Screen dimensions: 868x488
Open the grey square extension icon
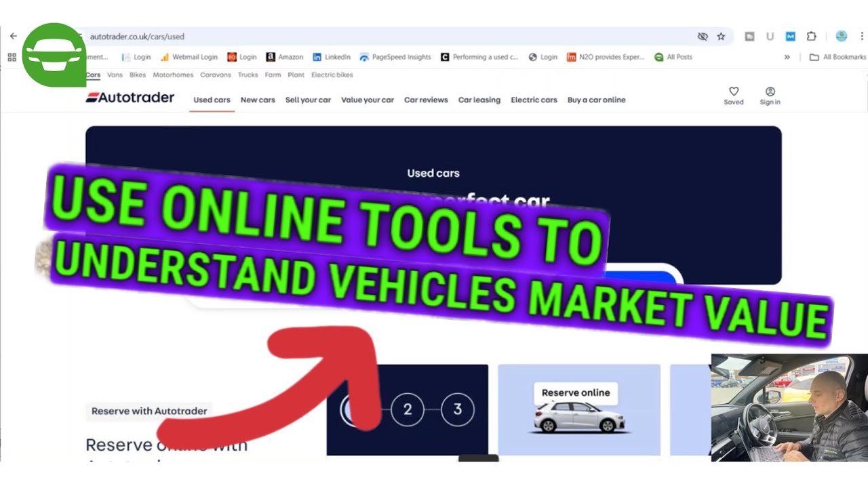749,37
